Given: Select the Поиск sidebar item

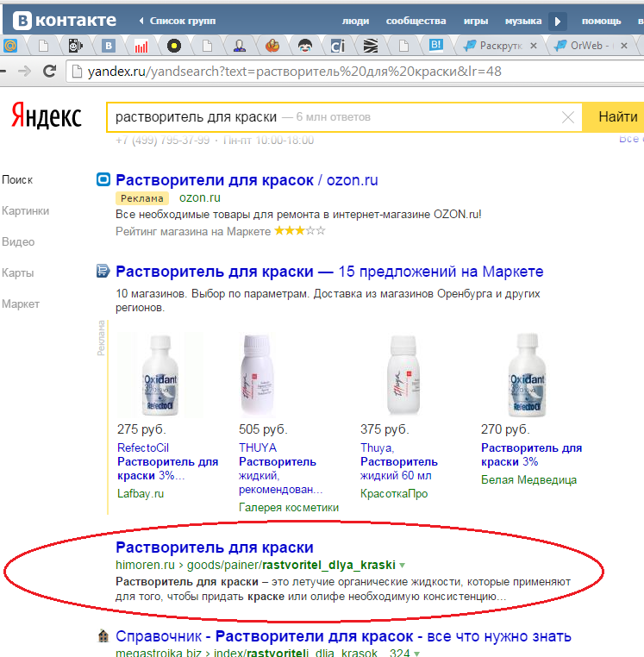Looking at the screenshot, I should [x=17, y=179].
